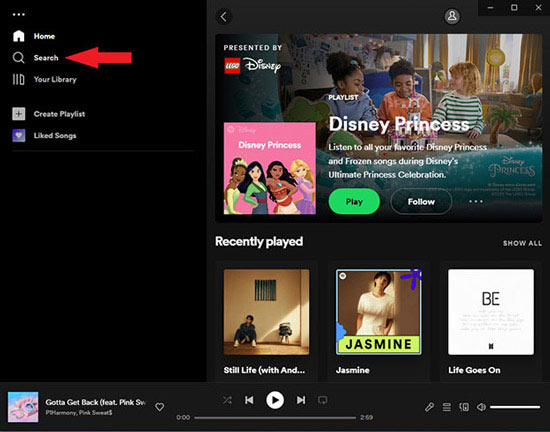550x432 pixels.
Task: Open Jasmine playlist cover
Action: pos(379,312)
